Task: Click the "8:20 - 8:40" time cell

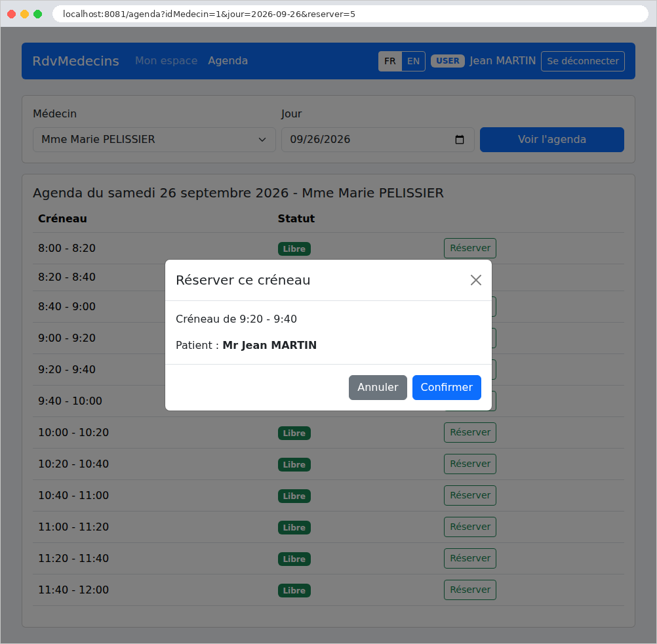Action: point(67,277)
